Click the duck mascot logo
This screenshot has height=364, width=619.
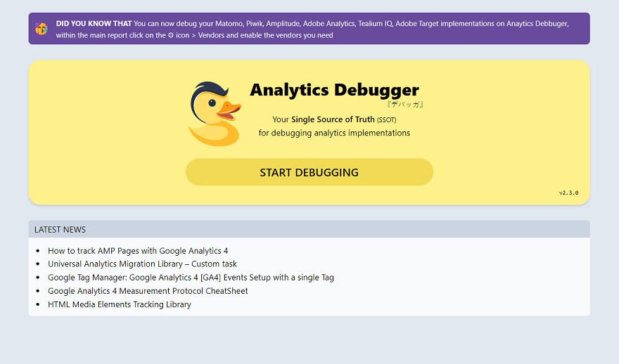[215, 114]
